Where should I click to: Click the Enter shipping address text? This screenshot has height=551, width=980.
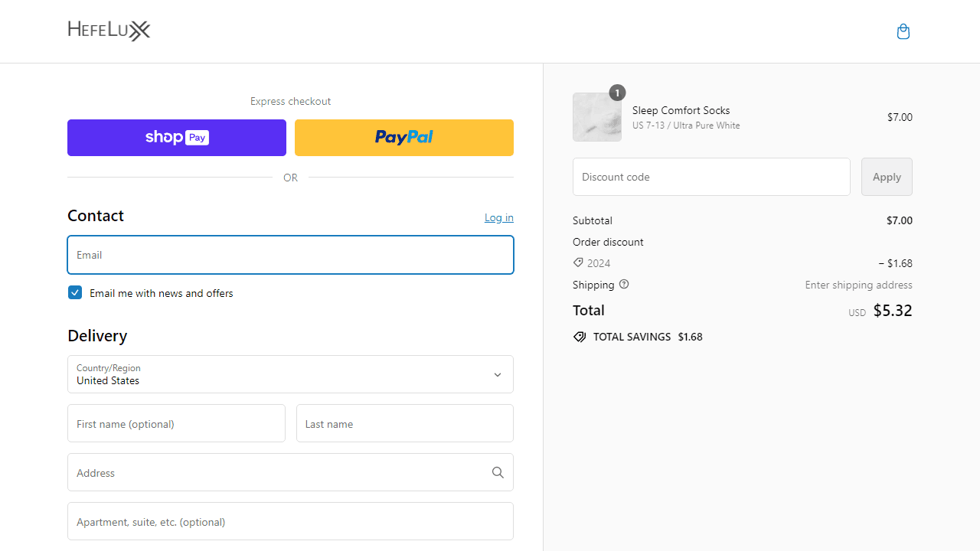[x=859, y=285]
